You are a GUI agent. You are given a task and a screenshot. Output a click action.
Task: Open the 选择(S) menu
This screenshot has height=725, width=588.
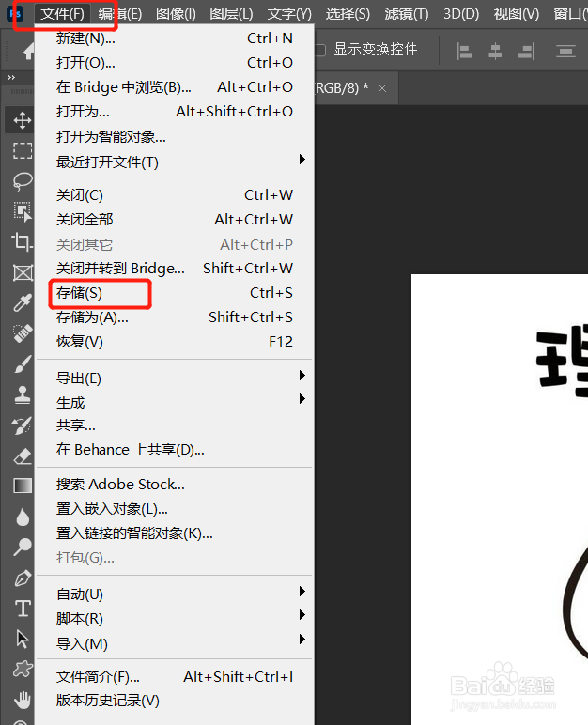pos(348,14)
